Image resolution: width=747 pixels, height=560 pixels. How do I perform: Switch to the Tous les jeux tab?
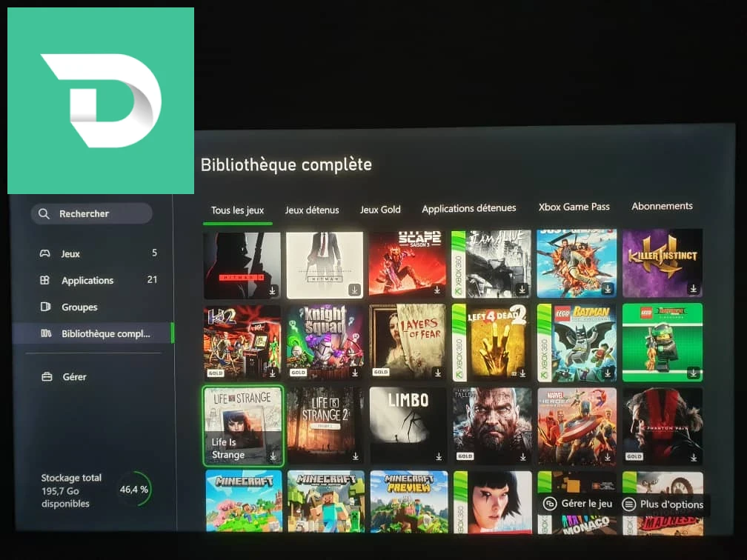pyautogui.click(x=237, y=210)
